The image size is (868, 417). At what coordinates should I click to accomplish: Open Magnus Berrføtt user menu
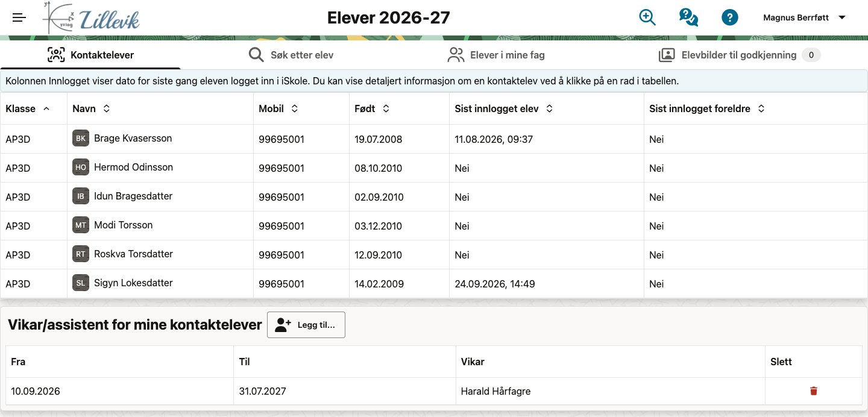pos(805,17)
